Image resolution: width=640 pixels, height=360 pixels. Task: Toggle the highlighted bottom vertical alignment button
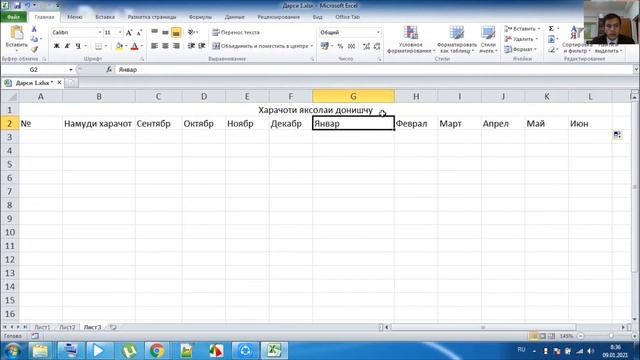tap(176, 32)
